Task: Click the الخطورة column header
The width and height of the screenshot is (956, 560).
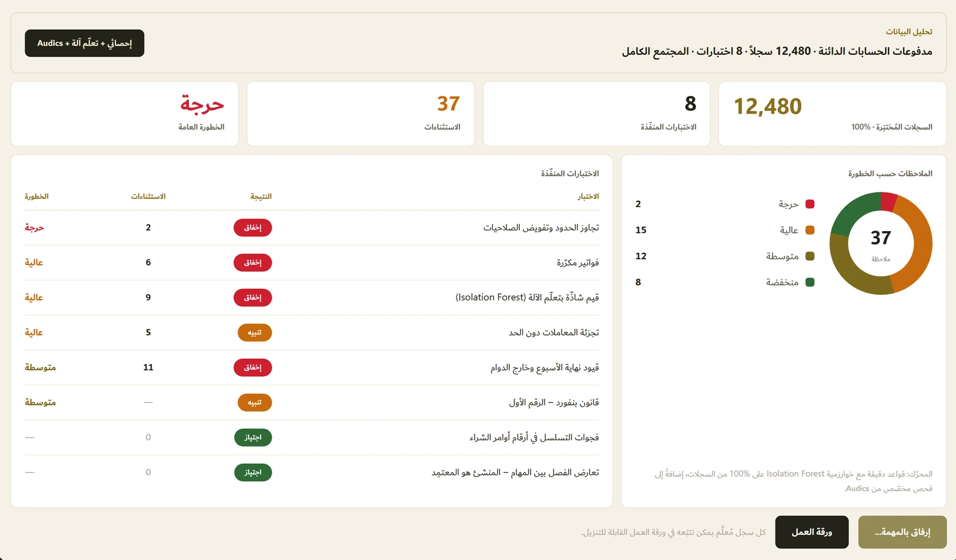Action: tap(36, 196)
